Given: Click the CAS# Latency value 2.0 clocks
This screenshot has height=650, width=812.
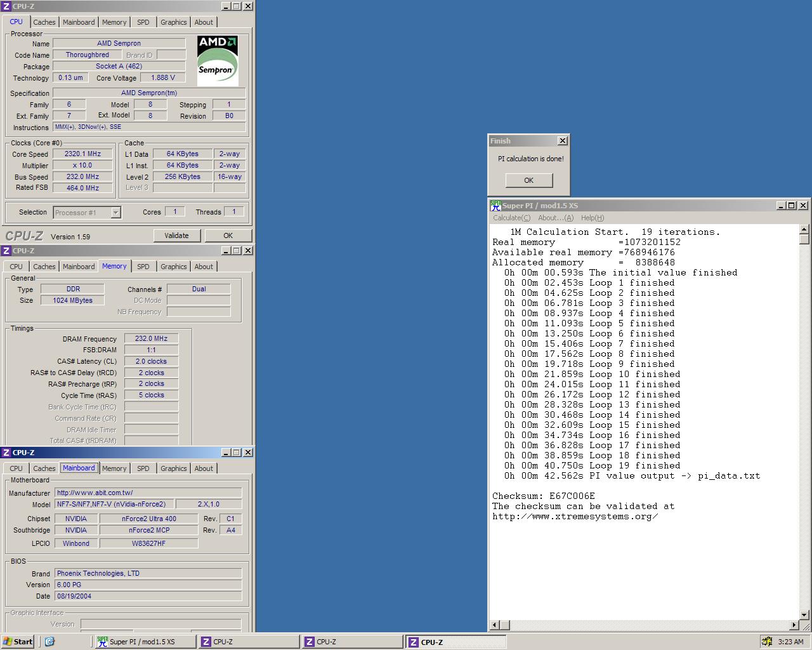Looking at the screenshot, I should pyautogui.click(x=151, y=361).
